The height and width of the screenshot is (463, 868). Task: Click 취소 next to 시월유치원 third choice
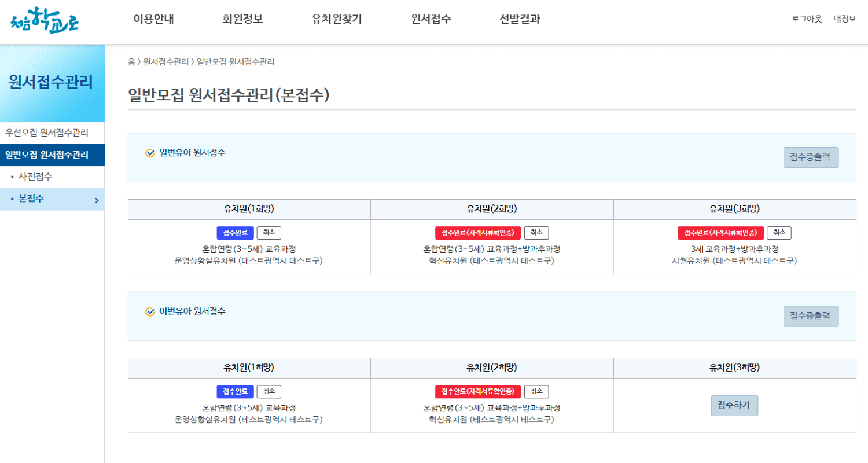pos(779,233)
